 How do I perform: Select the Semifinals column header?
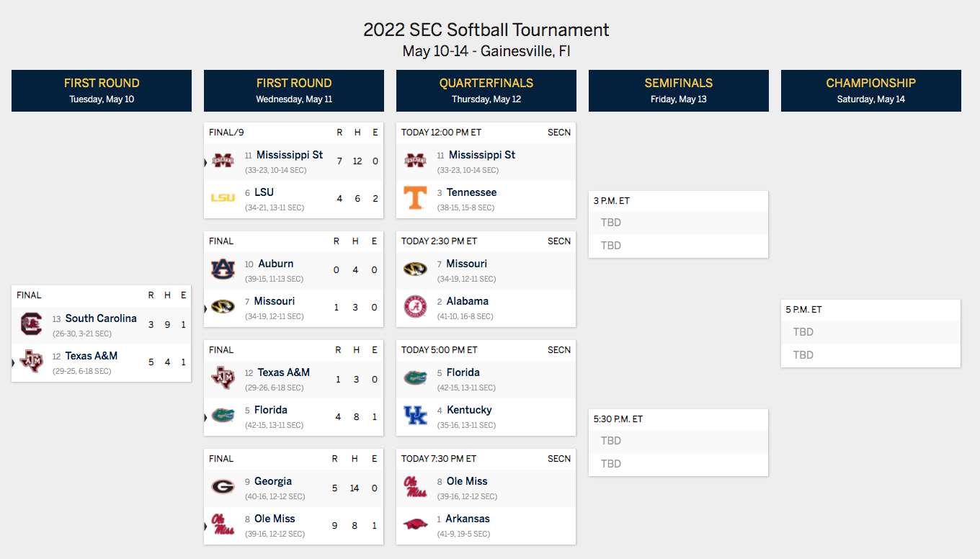coord(679,91)
